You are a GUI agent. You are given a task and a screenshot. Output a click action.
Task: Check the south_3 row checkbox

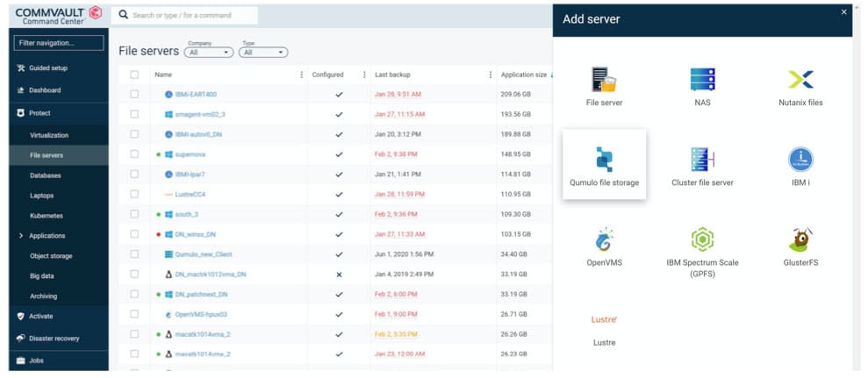134,214
